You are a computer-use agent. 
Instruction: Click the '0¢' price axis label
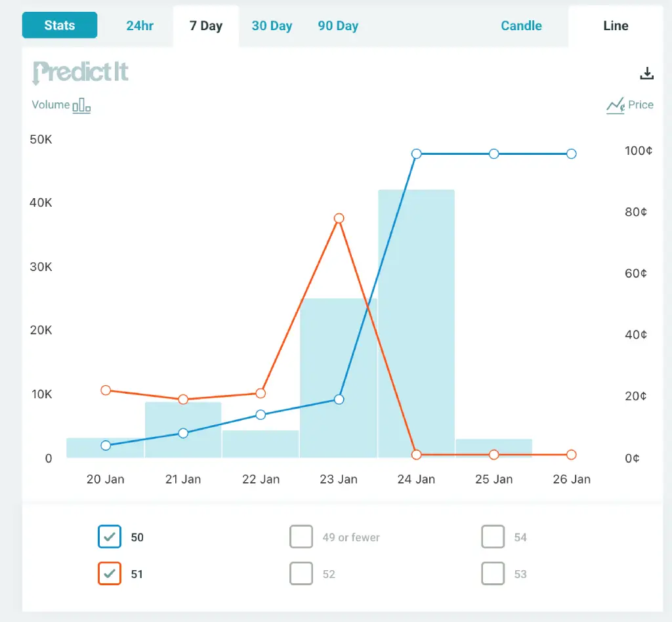click(x=632, y=459)
